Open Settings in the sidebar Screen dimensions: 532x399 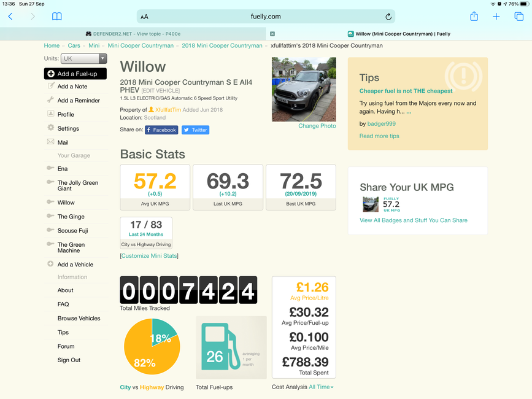point(68,128)
